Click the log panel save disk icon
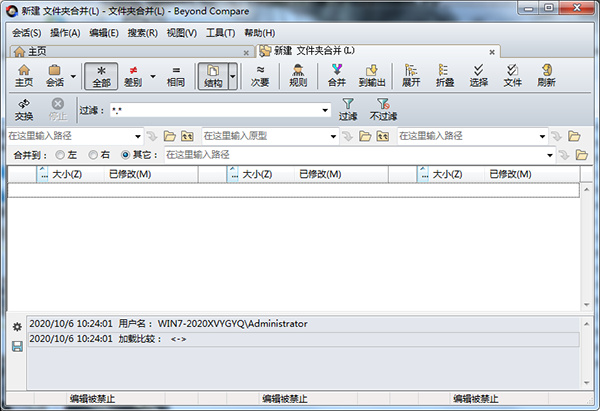Viewport: 600px width, 411px height. tap(17, 347)
